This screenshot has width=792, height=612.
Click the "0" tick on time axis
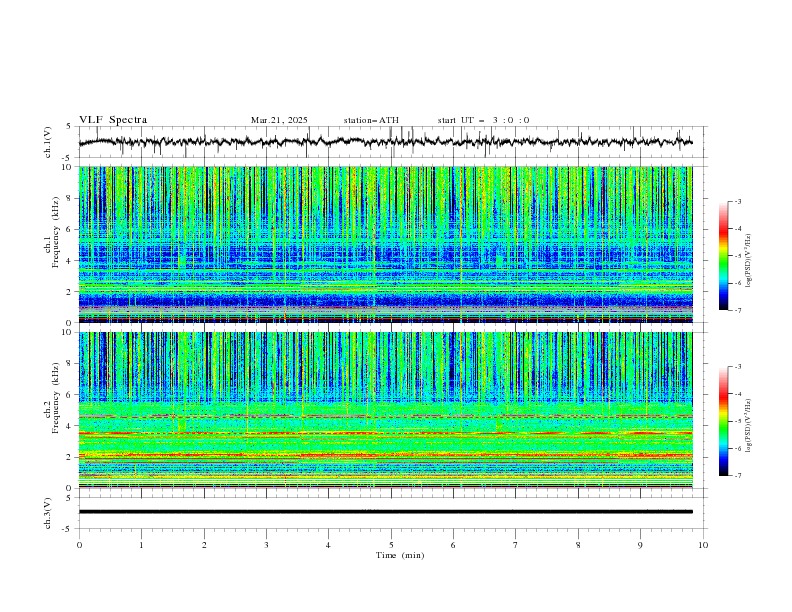pyautogui.click(x=79, y=545)
